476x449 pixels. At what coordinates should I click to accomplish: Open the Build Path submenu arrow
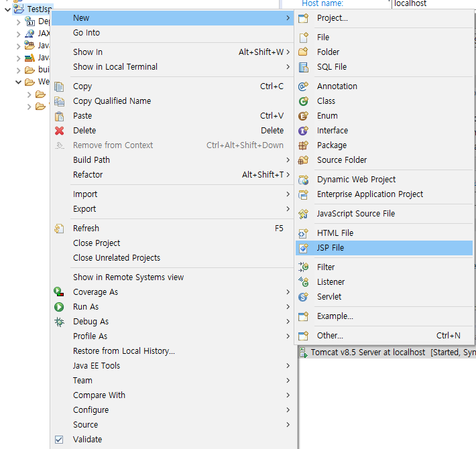(x=288, y=160)
